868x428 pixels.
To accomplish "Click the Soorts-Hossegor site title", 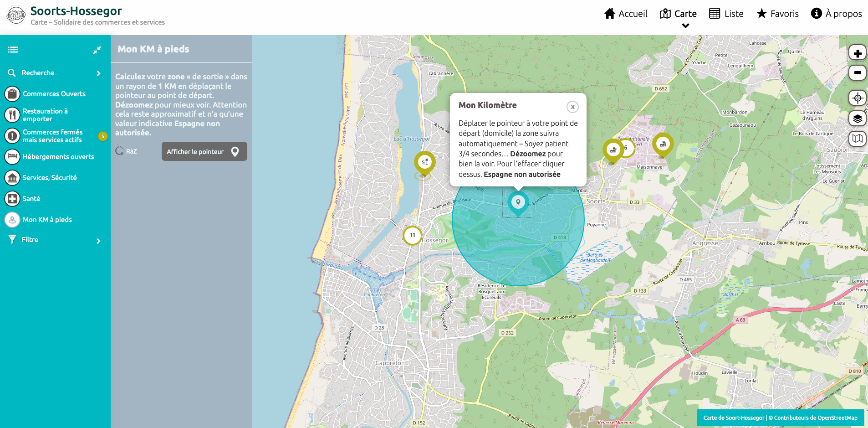I will (x=76, y=11).
